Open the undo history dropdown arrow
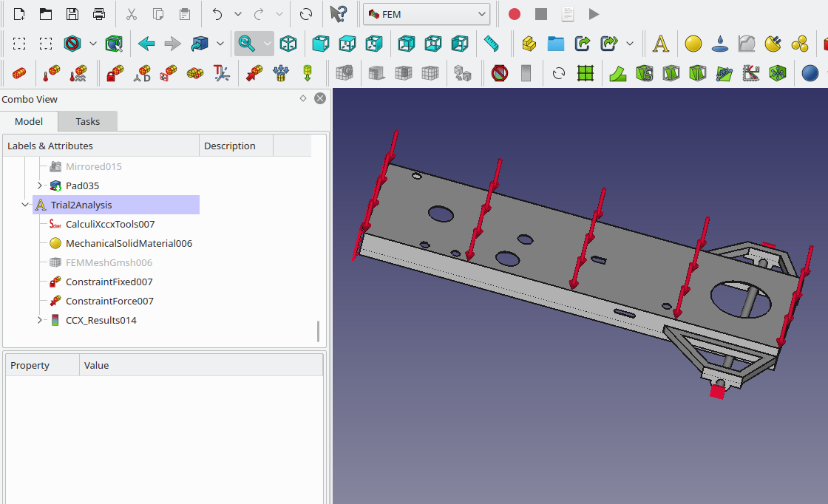Screen dimensions: 828x504 [x=237, y=14]
